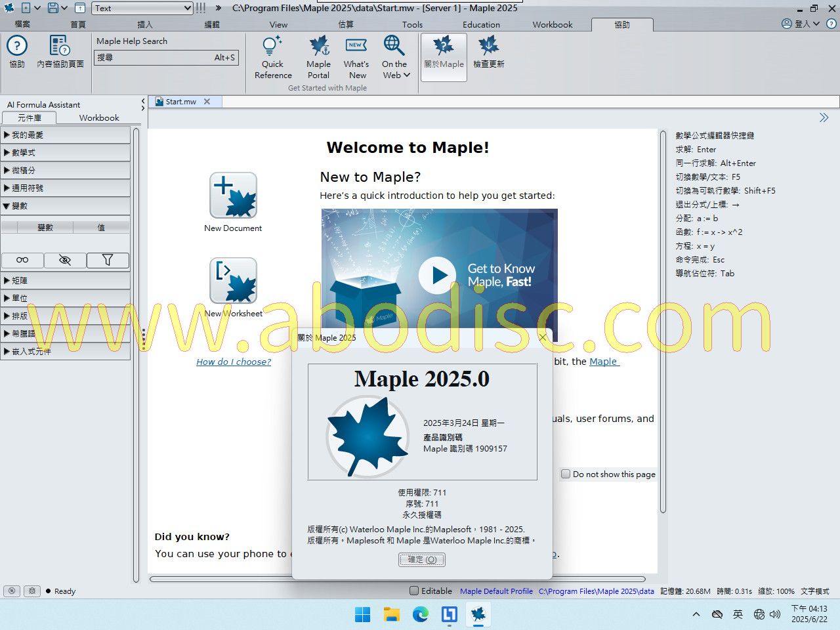Close the Start.mw tab

point(207,101)
